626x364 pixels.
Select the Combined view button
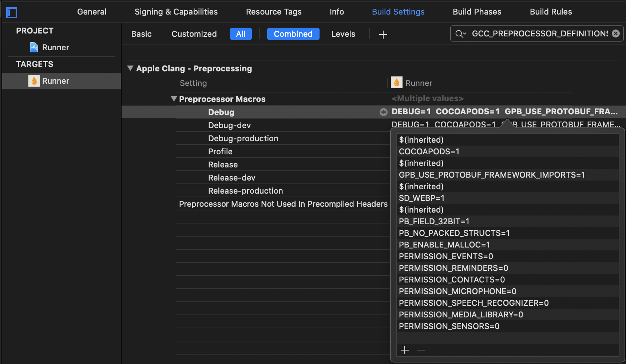[x=293, y=33]
